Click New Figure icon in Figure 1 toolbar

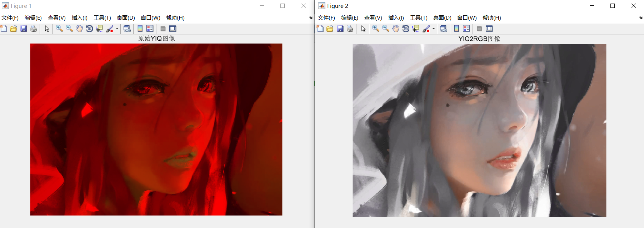click(4, 29)
